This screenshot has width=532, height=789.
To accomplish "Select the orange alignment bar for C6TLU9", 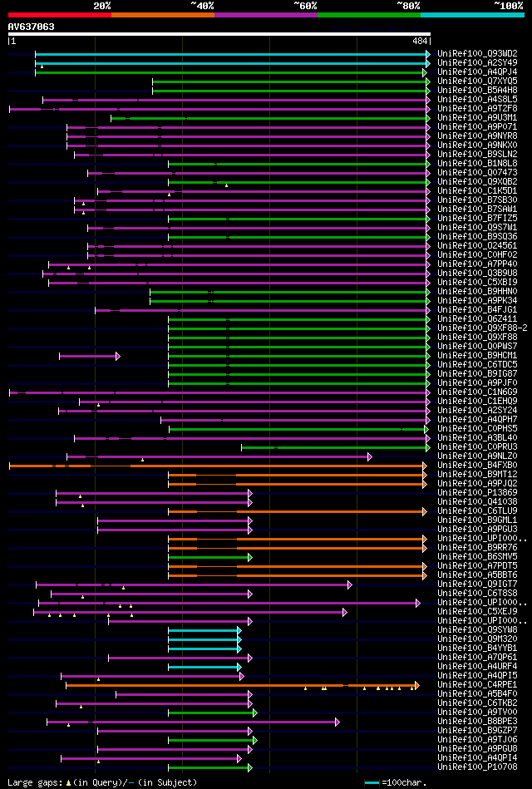I will tap(295, 512).
